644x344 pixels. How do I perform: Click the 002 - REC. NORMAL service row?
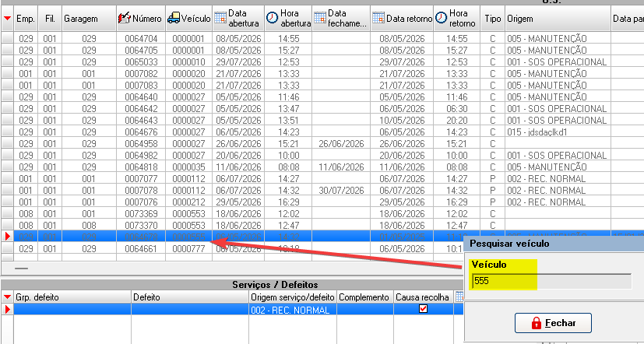233,309
